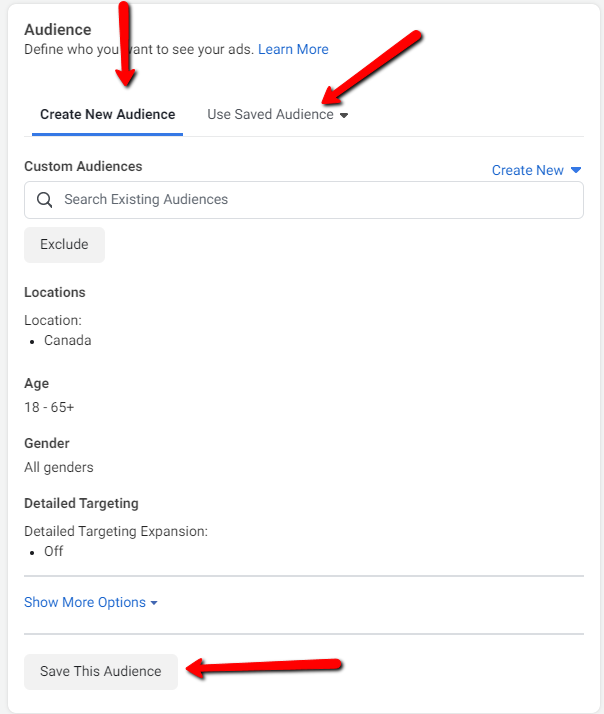This screenshot has width=604, height=714.
Task: Expand the Show More Options chevron
Action: [155, 603]
